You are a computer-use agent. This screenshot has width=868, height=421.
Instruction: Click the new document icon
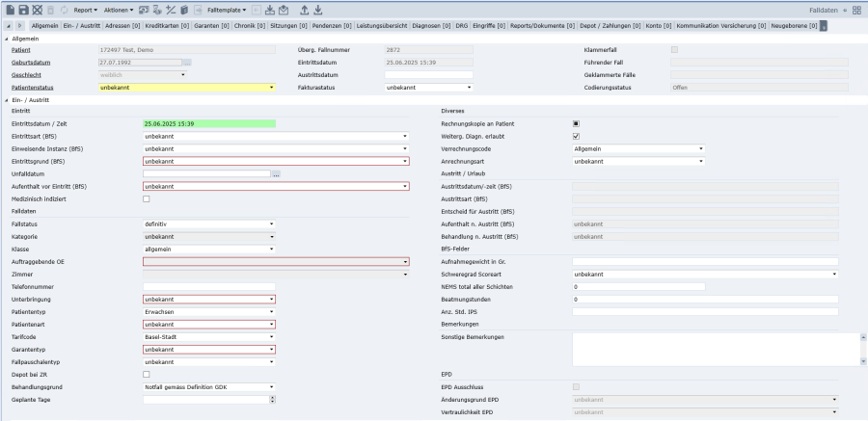pos(10,10)
